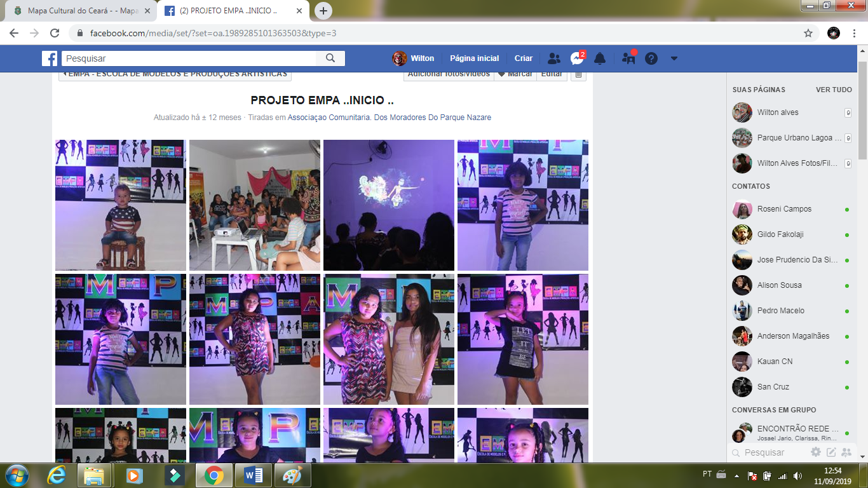Click the search magnifier button in Facebook
Image resolution: width=868 pixels, height=488 pixels.
[x=330, y=58]
